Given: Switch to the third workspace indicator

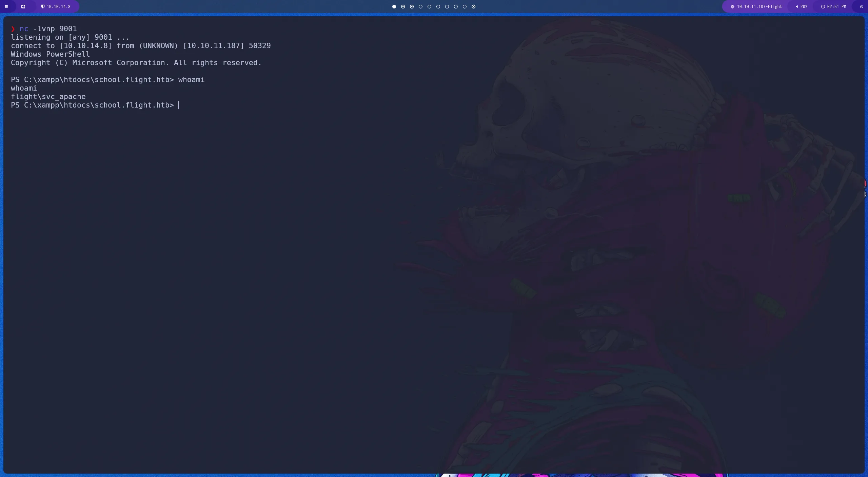Looking at the screenshot, I should tap(412, 6).
